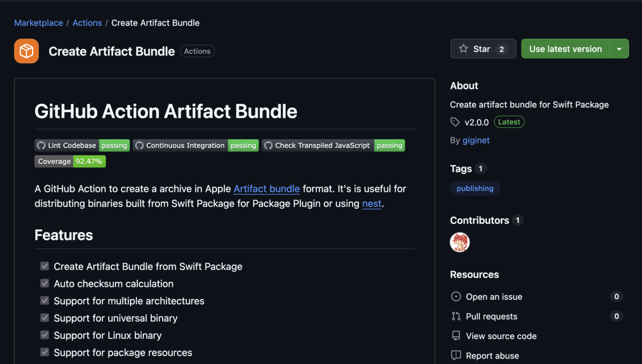Click the Pull requests count 0
This screenshot has width=642, height=364.
616,316
